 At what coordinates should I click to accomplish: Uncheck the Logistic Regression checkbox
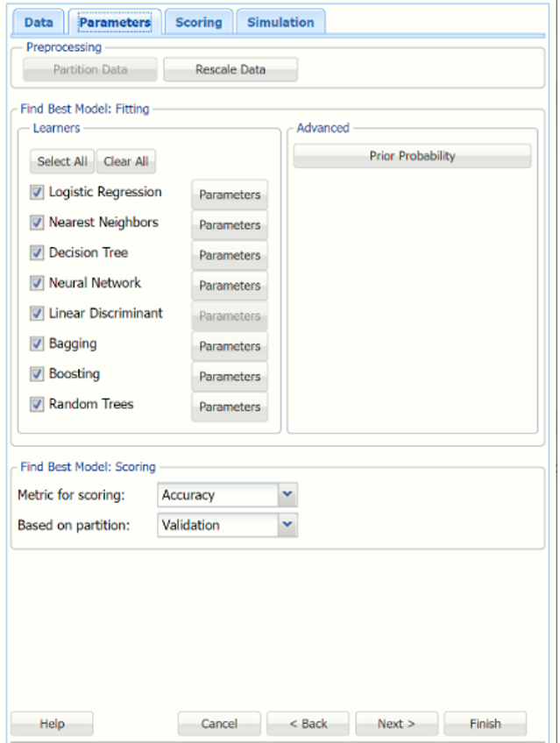tap(37, 193)
